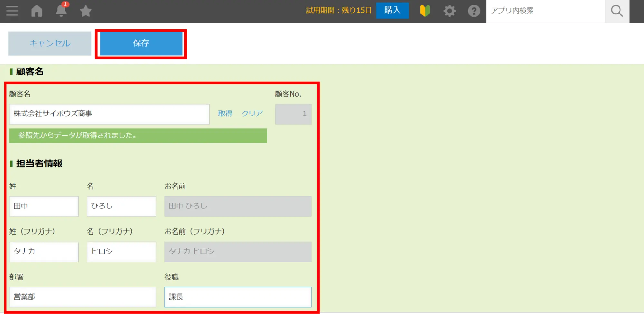Click the 取得 lookup link
This screenshot has height=314, width=644.
click(x=225, y=114)
